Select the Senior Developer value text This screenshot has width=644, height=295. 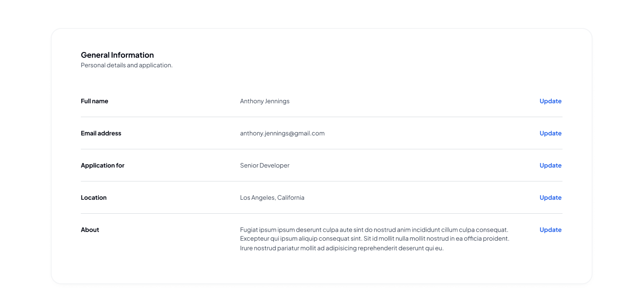(265, 166)
